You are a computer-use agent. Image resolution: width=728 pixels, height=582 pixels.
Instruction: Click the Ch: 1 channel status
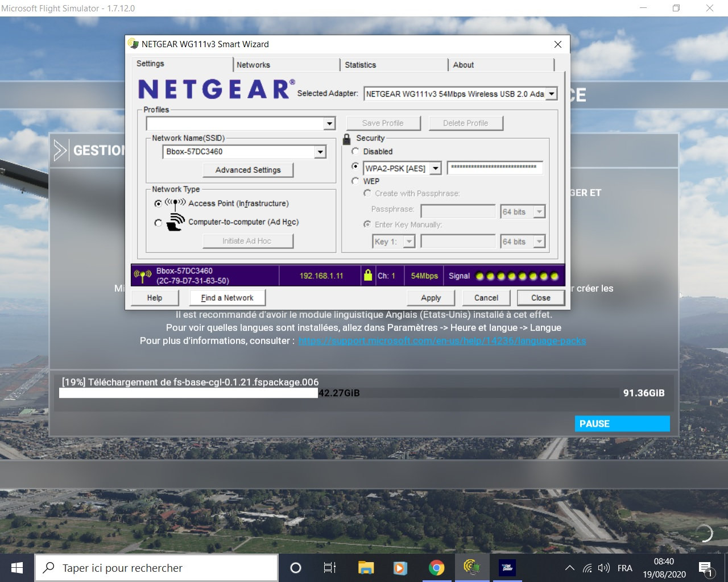(386, 276)
